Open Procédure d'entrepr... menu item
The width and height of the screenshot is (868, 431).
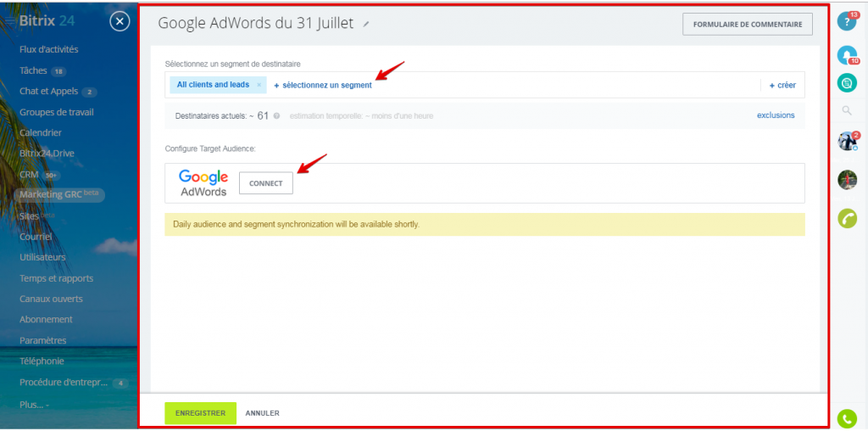pos(64,383)
